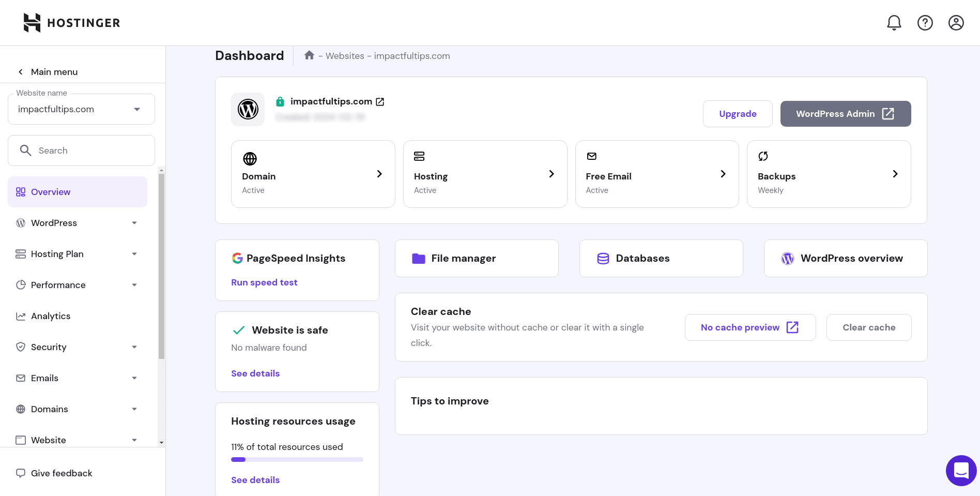Image resolution: width=980 pixels, height=496 pixels.
Task: Click the home breadcrumb icon
Action: 309,55
